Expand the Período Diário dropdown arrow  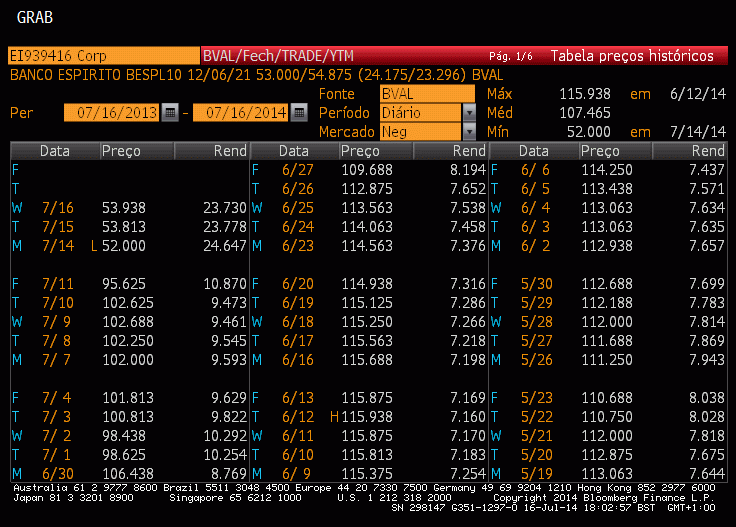[469, 113]
